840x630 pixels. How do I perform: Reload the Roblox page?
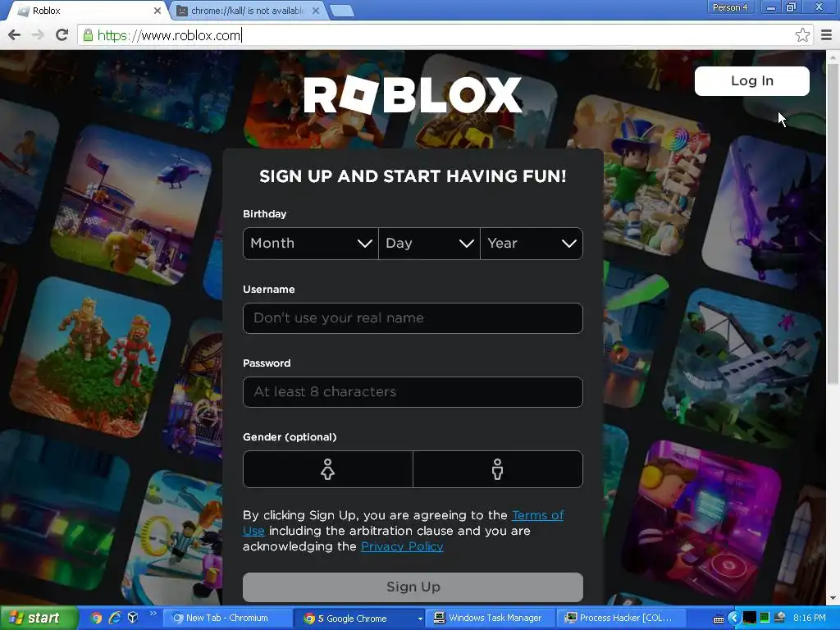tap(62, 35)
